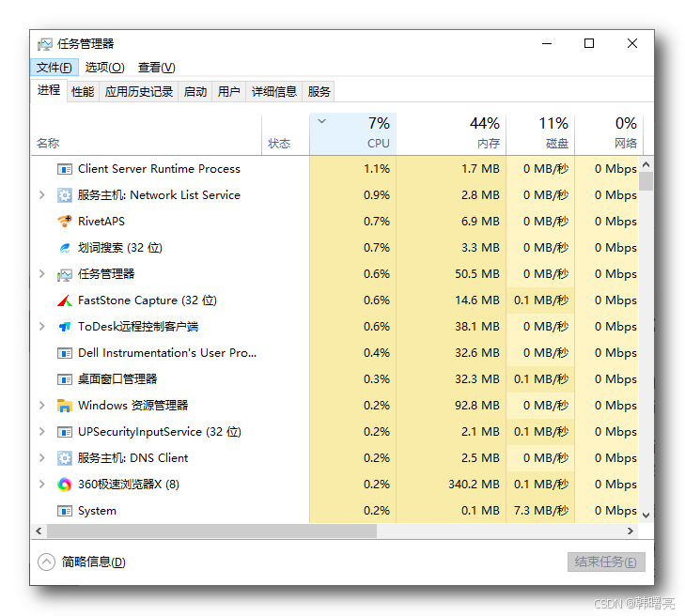This screenshot has height=616, width=685.
Task: Open the 选项(O) menu
Action: (105, 68)
